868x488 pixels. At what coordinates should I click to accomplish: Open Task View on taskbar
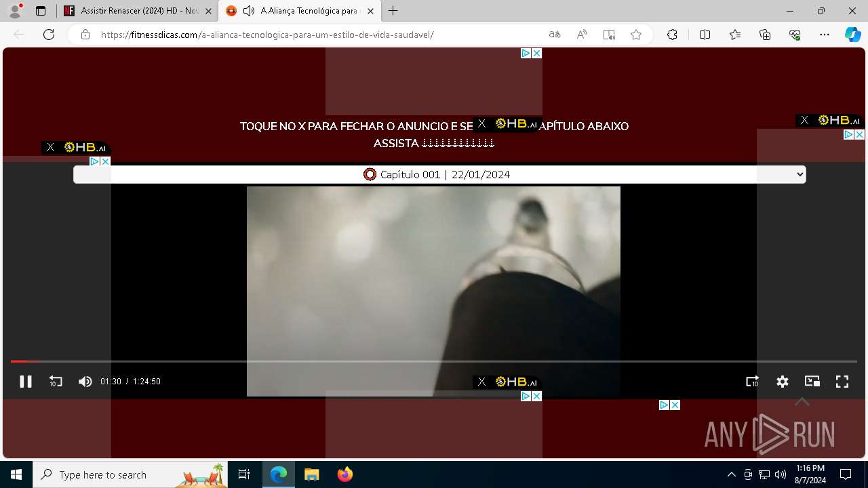[x=244, y=474]
